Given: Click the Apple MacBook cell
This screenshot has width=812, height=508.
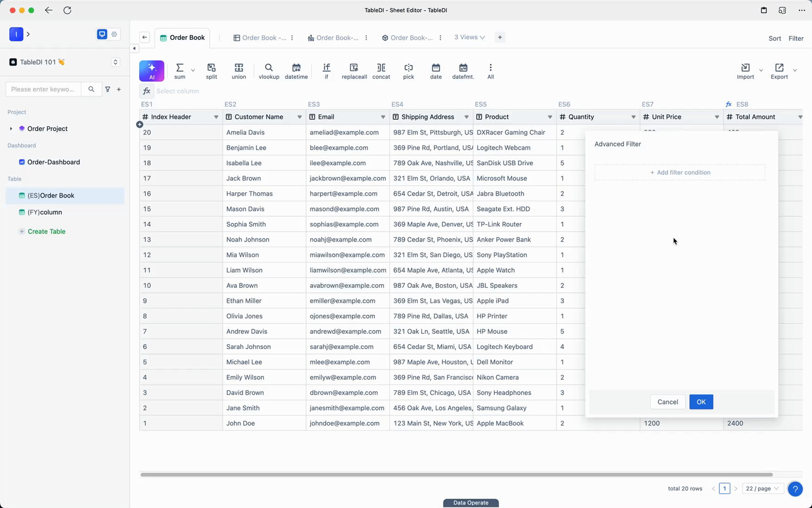Looking at the screenshot, I should (x=515, y=423).
